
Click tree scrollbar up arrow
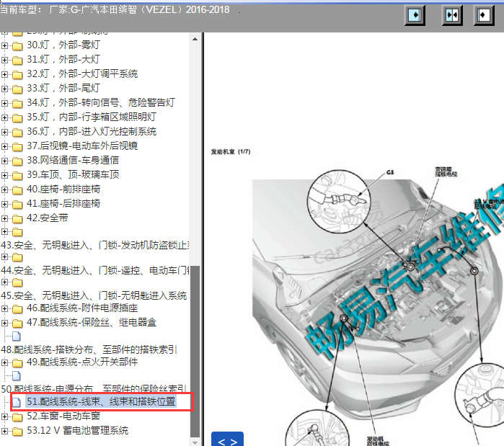point(195,39)
